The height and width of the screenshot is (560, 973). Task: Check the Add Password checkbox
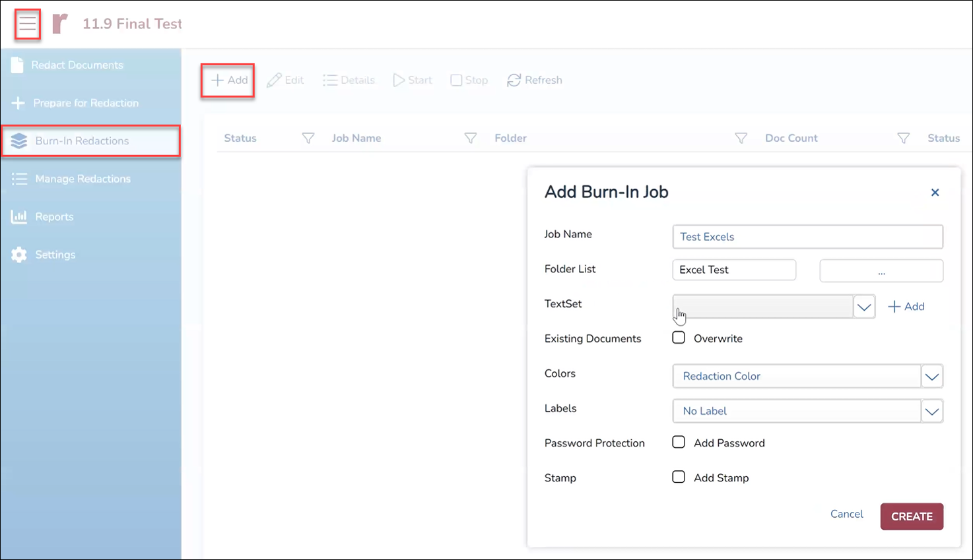[679, 443]
